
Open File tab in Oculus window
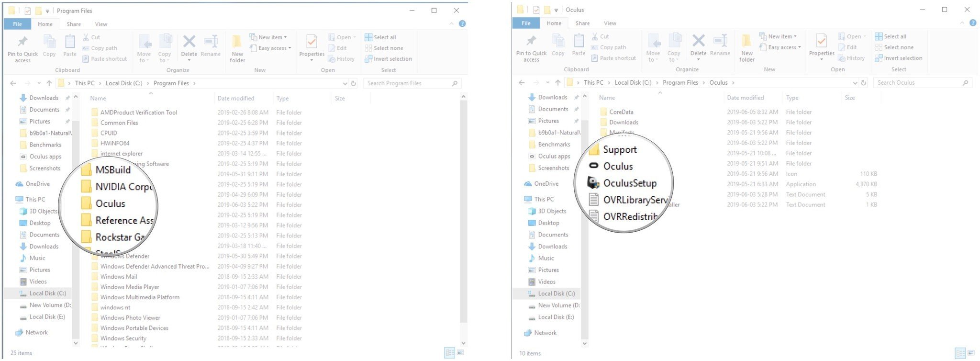point(526,23)
